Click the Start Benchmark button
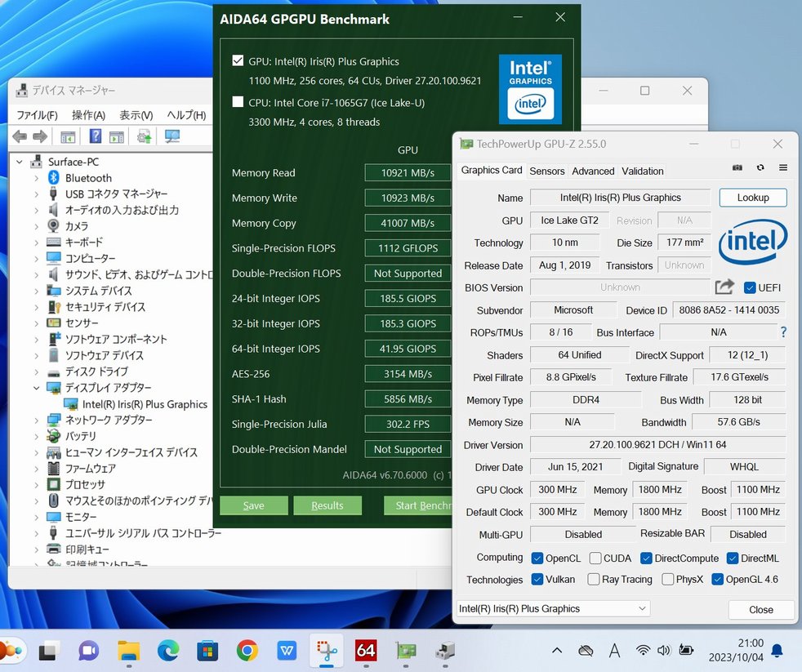This screenshot has height=672, width=802. click(x=418, y=505)
